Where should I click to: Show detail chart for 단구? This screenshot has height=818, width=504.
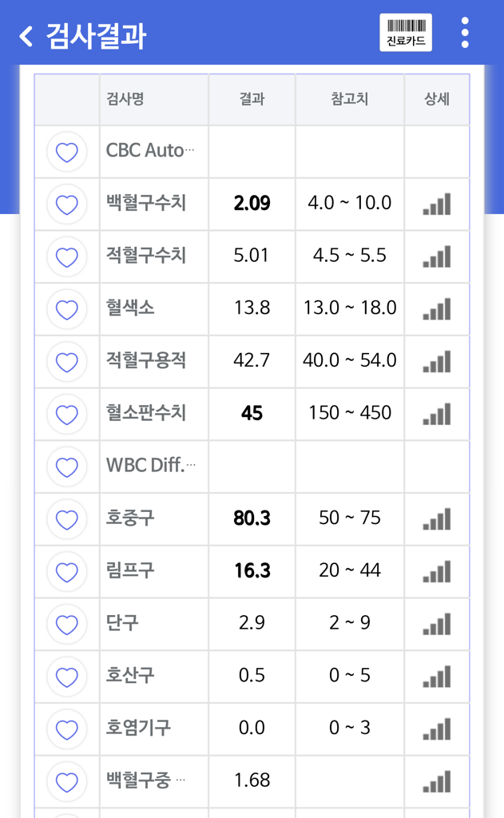click(437, 624)
